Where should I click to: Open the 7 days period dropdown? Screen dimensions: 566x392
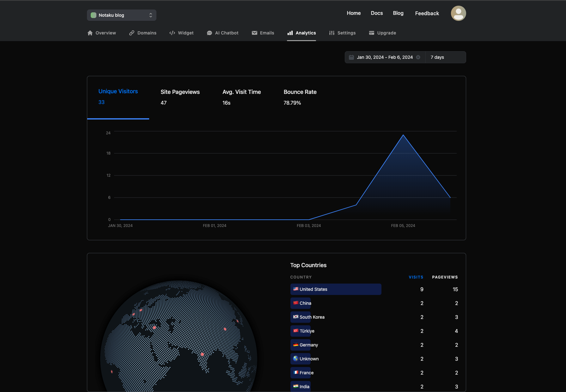tap(446, 57)
